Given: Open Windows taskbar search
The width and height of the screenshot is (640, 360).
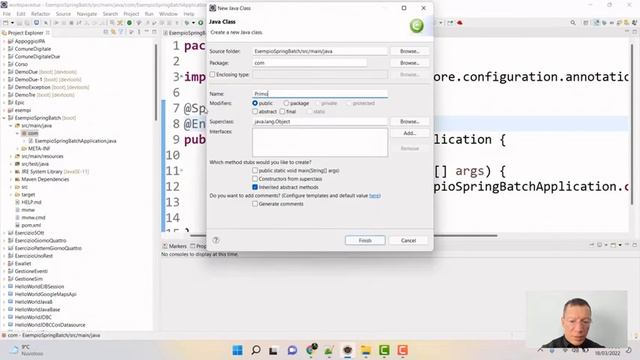Looking at the screenshot, I should tap(256, 350).
